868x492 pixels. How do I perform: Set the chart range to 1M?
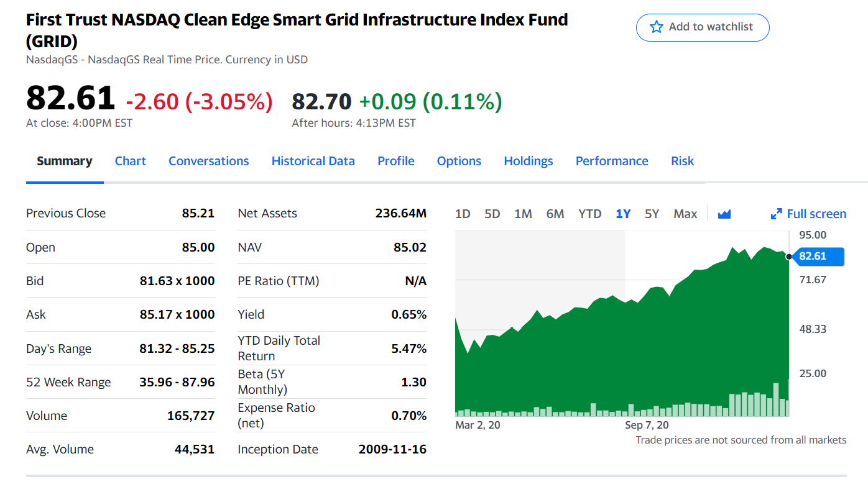click(524, 214)
